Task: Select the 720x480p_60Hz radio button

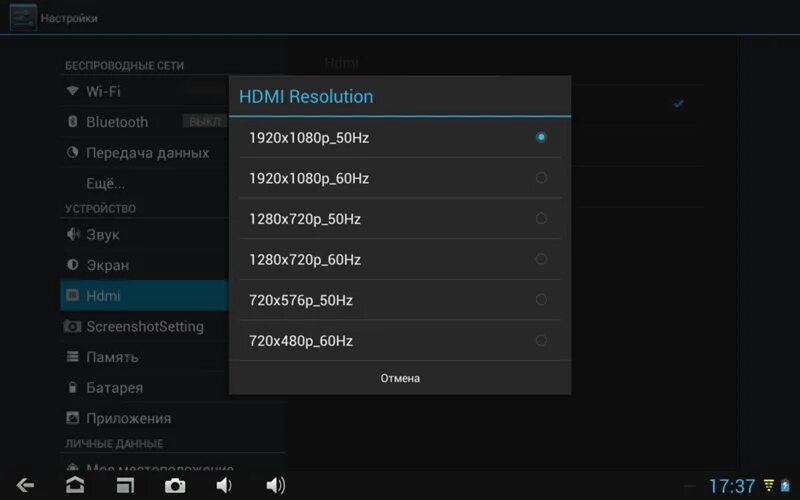Action: (x=541, y=340)
